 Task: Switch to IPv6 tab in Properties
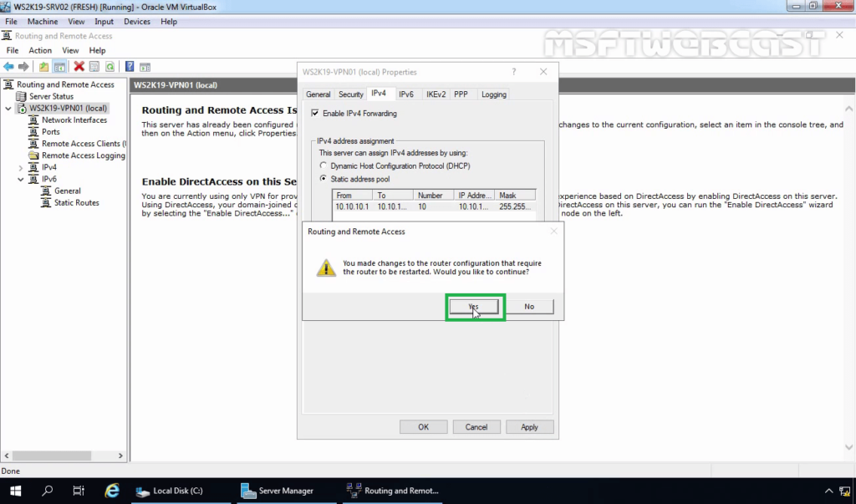(x=405, y=94)
